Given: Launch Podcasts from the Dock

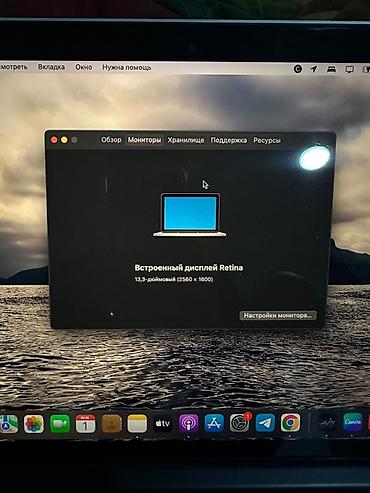Looking at the screenshot, I should coord(188,424).
